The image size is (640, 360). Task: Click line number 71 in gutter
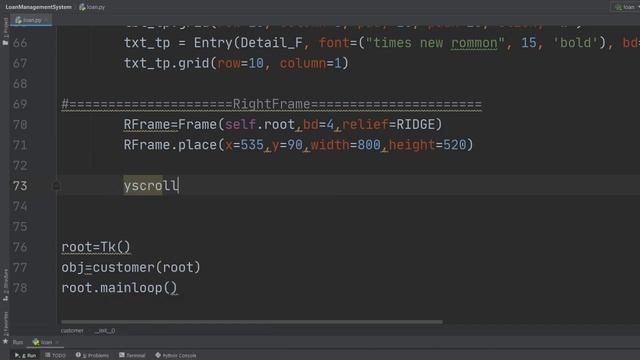pos(20,145)
